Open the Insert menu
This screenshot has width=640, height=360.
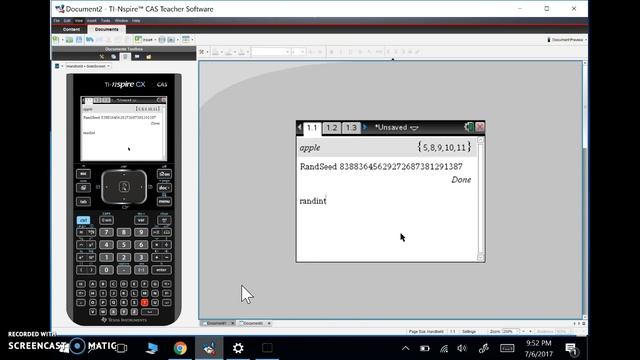[91, 20]
